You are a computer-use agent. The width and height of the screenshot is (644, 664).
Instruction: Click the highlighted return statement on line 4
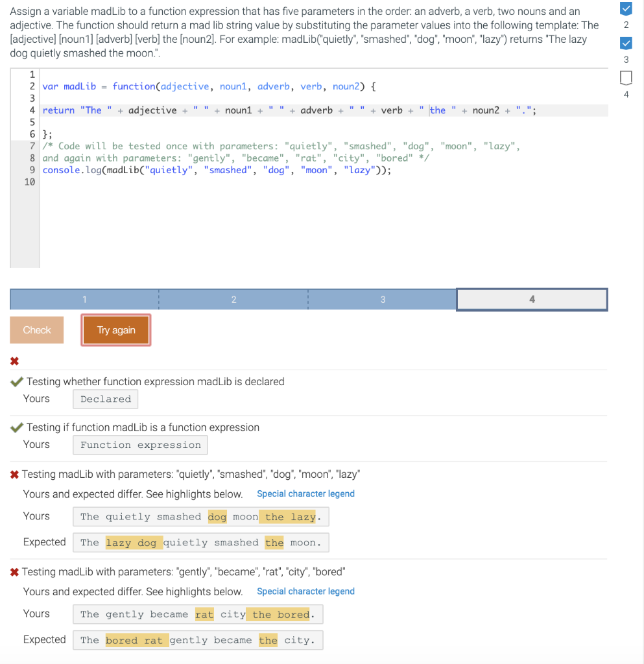(259, 110)
